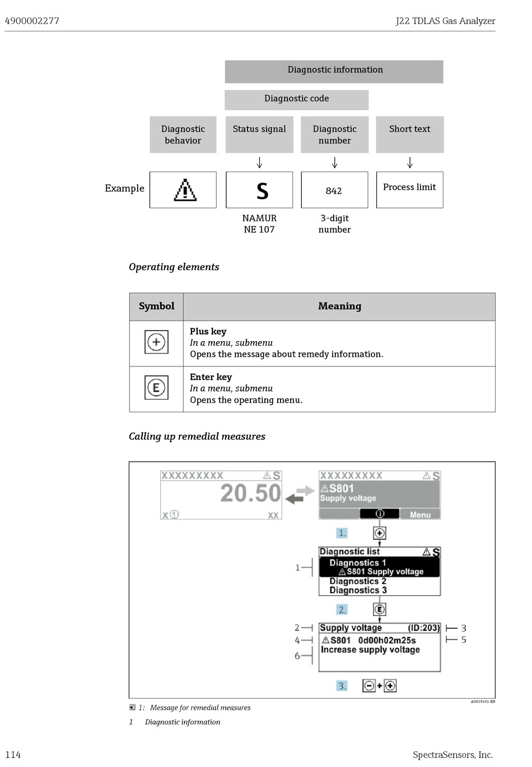Click the Short text box
Viewport: 532px width, 767px height.
410,134
